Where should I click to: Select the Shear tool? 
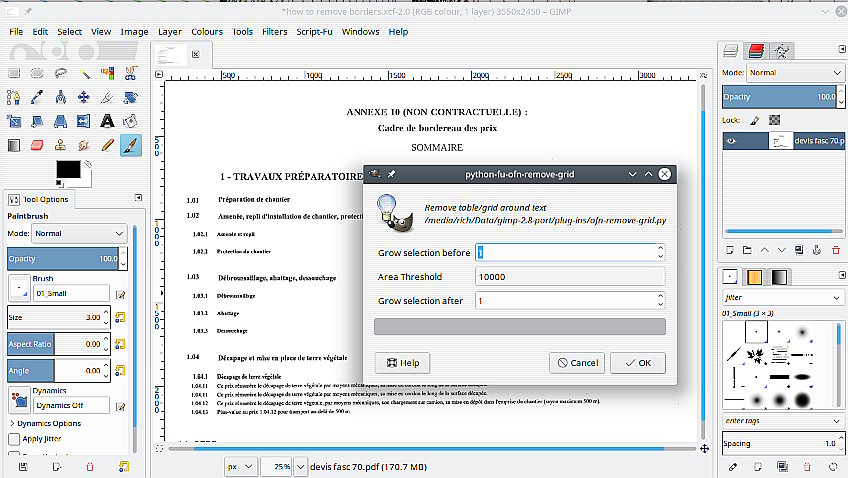click(x=37, y=121)
